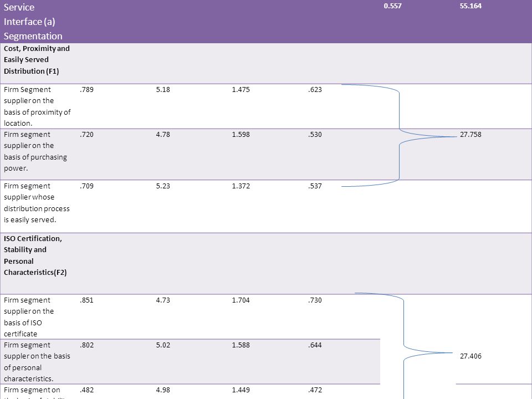
Task: Select standard deviation 1.372
Action: pyautogui.click(x=241, y=186)
